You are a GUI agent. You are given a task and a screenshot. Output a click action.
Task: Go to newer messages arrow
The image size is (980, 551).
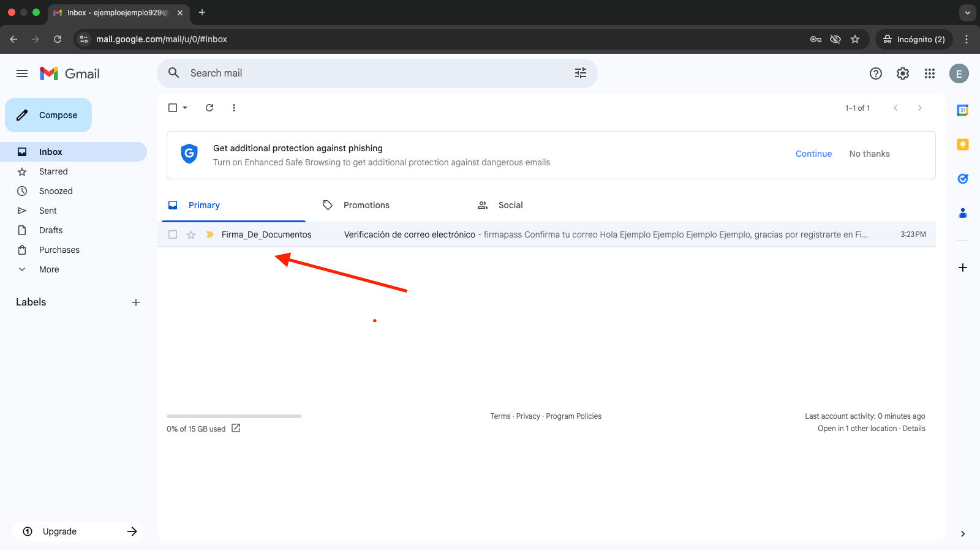[x=895, y=108]
